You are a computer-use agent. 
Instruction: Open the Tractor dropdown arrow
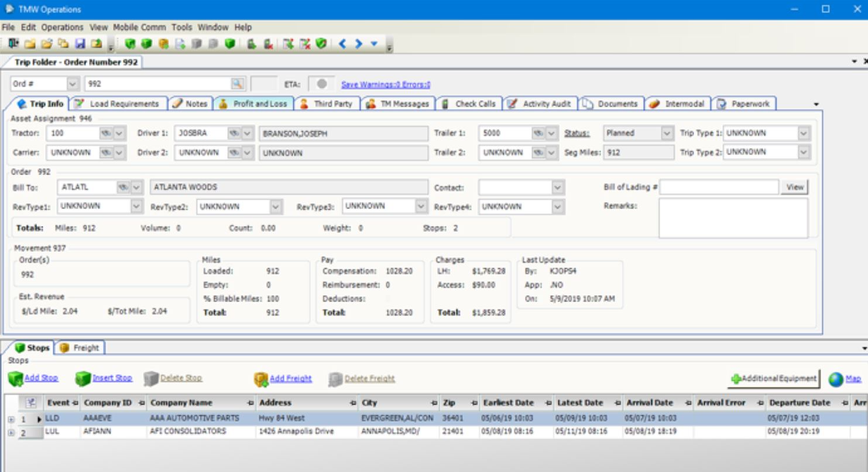pos(119,133)
